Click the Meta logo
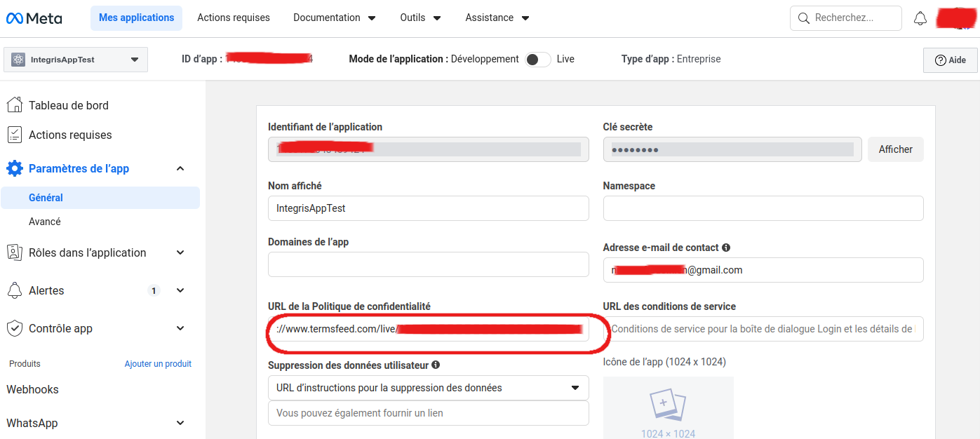 pos(34,18)
